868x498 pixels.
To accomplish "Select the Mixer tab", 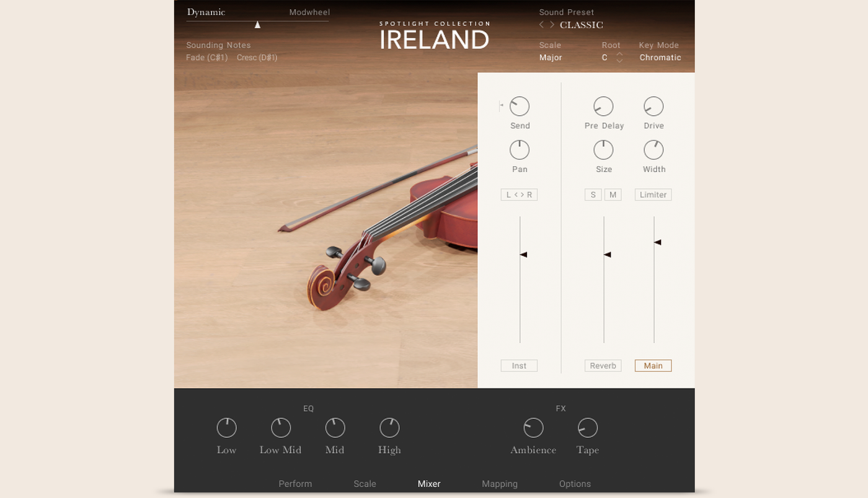I will (429, 484).
